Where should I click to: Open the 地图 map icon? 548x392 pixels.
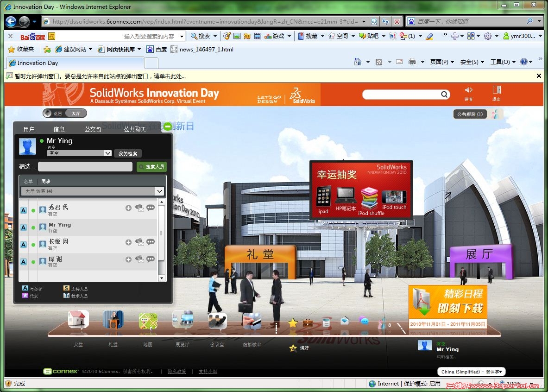click(x=148, y=320)
